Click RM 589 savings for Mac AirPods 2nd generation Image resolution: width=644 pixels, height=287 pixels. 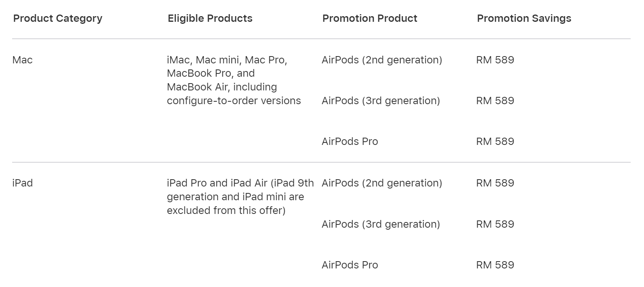point(495,60)
